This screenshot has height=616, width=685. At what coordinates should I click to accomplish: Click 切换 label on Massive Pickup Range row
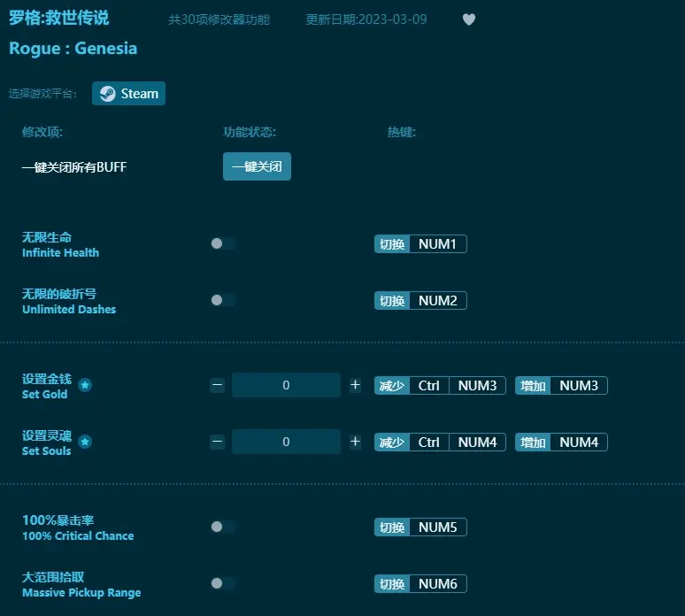point(392,583)
